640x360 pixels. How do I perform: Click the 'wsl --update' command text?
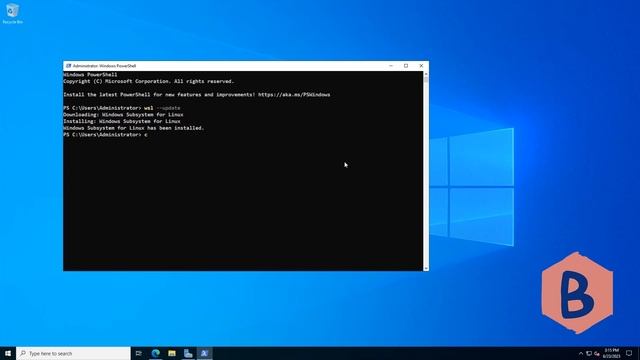click(x=162, y=108)
